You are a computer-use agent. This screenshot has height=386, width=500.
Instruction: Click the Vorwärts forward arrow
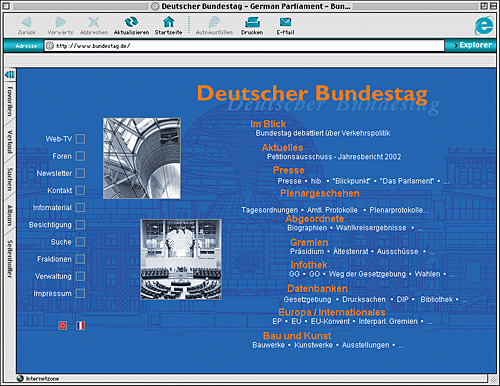click(x=60, y=22)
